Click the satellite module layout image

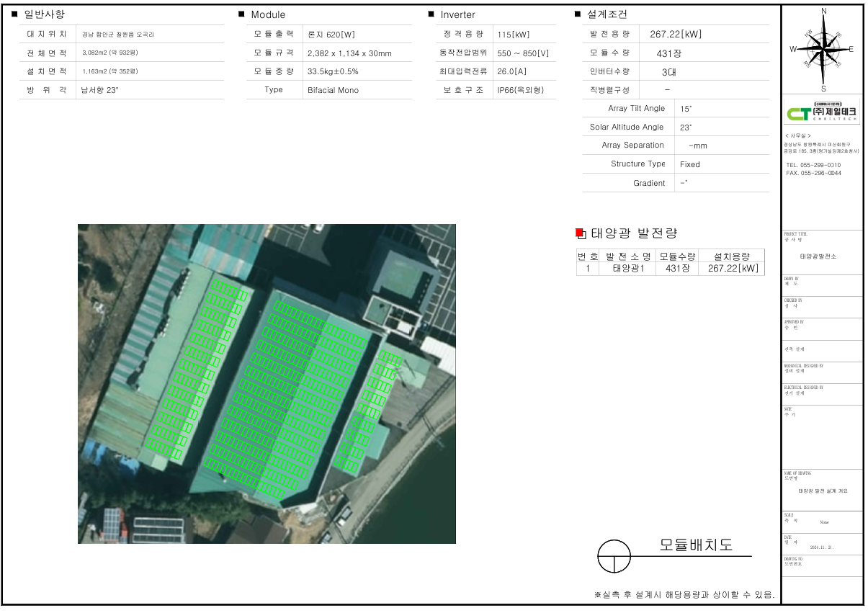tap(267, 383)
